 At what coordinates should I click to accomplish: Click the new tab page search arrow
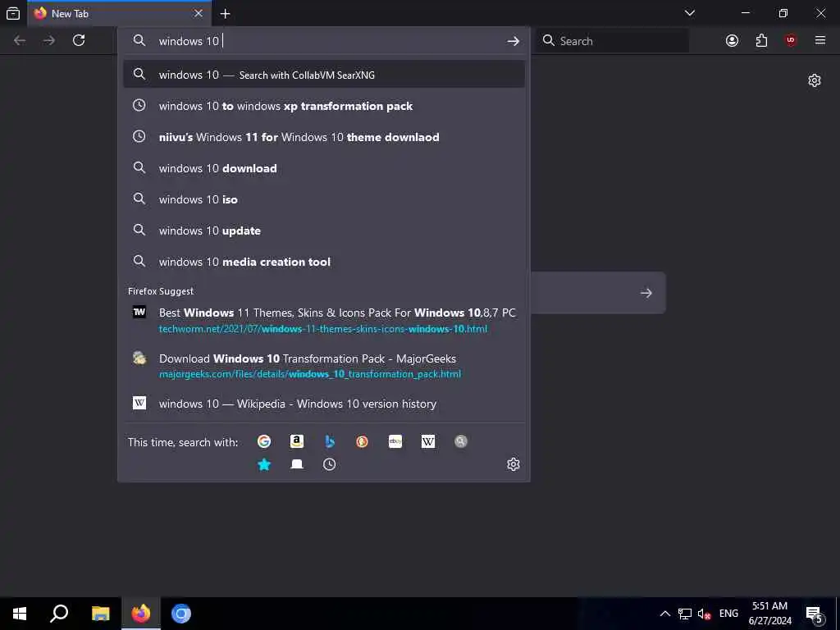(x=646, y=293)
